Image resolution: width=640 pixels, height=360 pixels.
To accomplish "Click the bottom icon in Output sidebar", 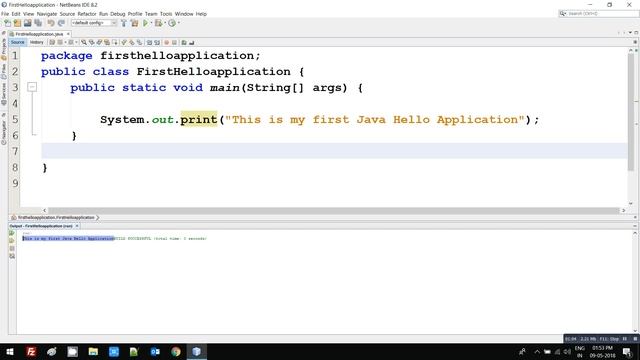I will tap(12, 256).
